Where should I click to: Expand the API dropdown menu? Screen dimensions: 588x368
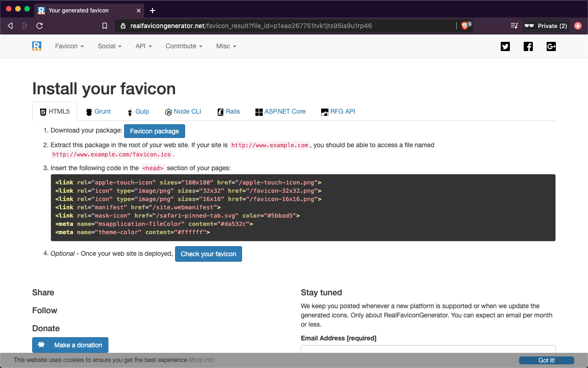click(x=144, y=46)
